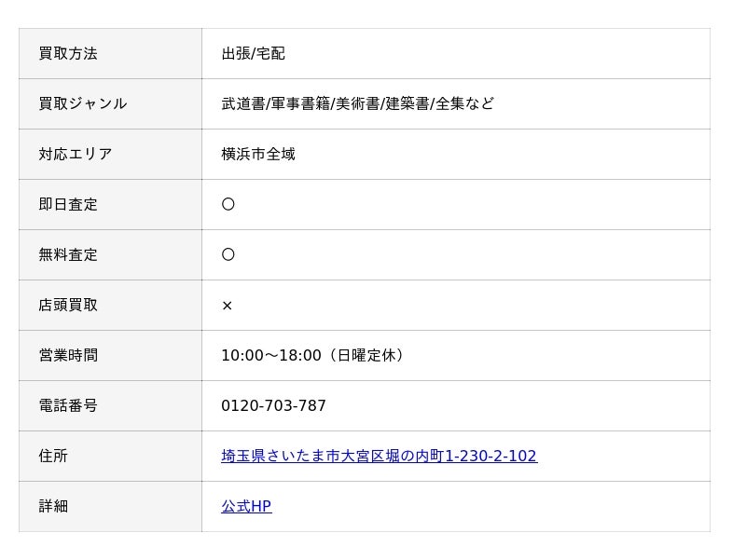Click the 無料査定 label

(x=68, y=254)
